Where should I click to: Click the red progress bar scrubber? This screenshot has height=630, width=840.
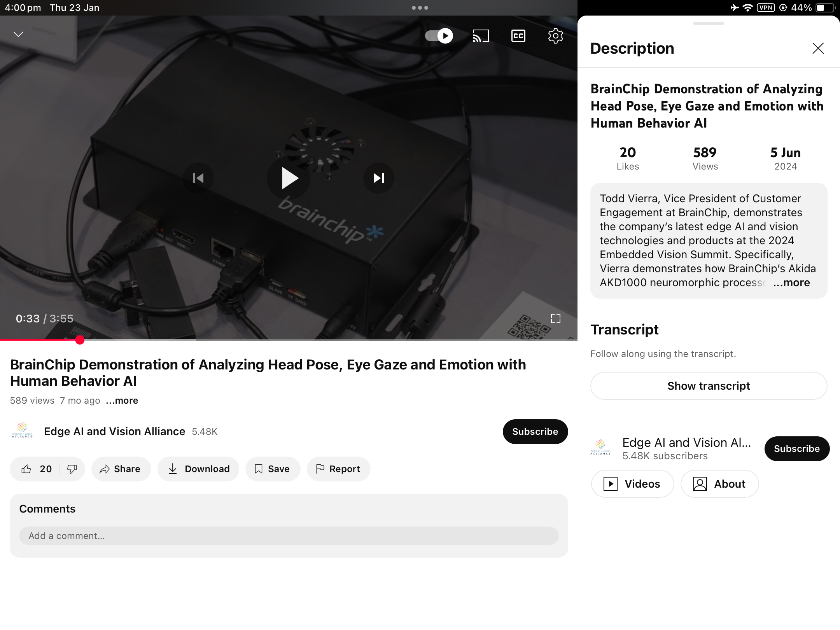[80, 340]
